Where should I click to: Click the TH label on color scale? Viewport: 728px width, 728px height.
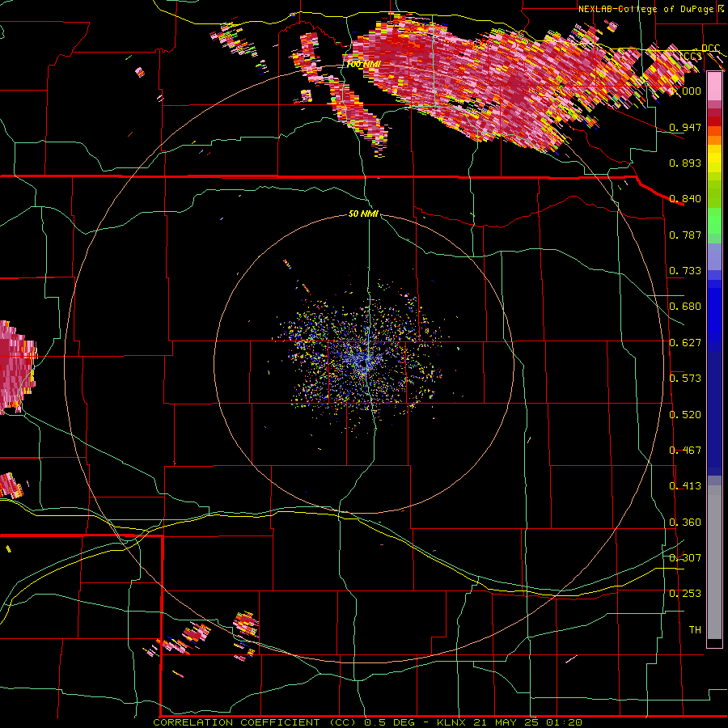coord(695,630)
